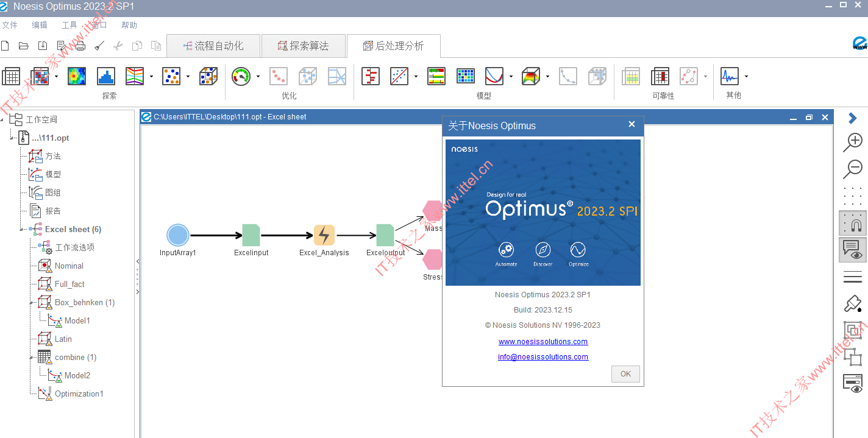Screen dimensions: 868x438
Task: Switch to the 后处理分析 tab
Action: coord(393,46)
